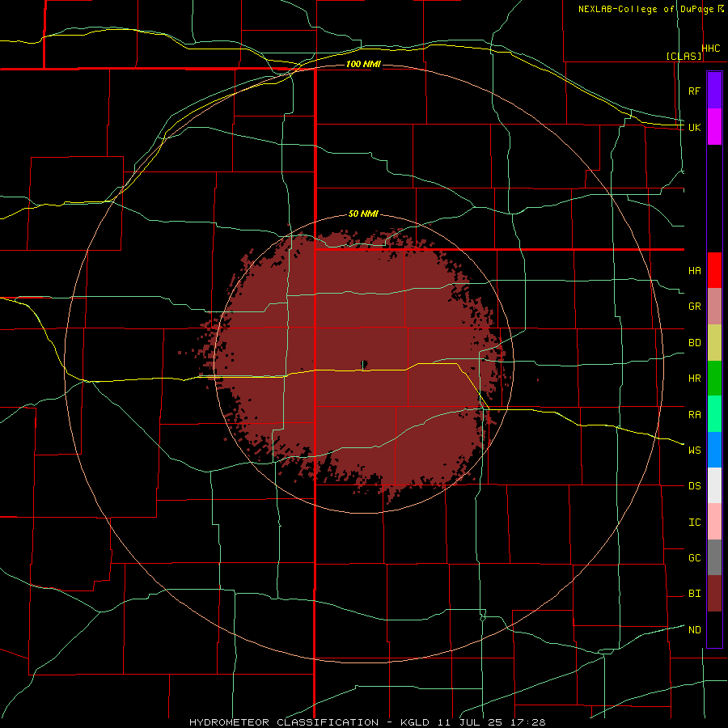Screen dimensions: 728x728
Task: Click the GR legend label
Action: [x=694, y=307]
